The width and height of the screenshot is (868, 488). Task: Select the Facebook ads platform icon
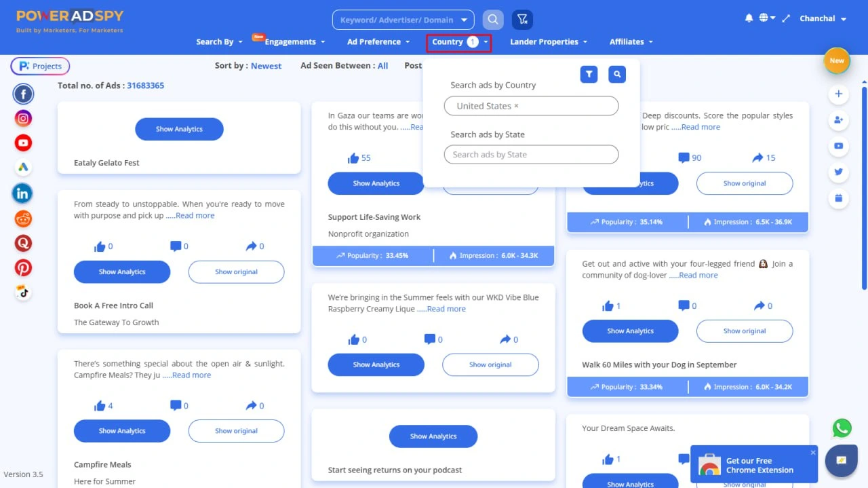(x=23, y=94)
